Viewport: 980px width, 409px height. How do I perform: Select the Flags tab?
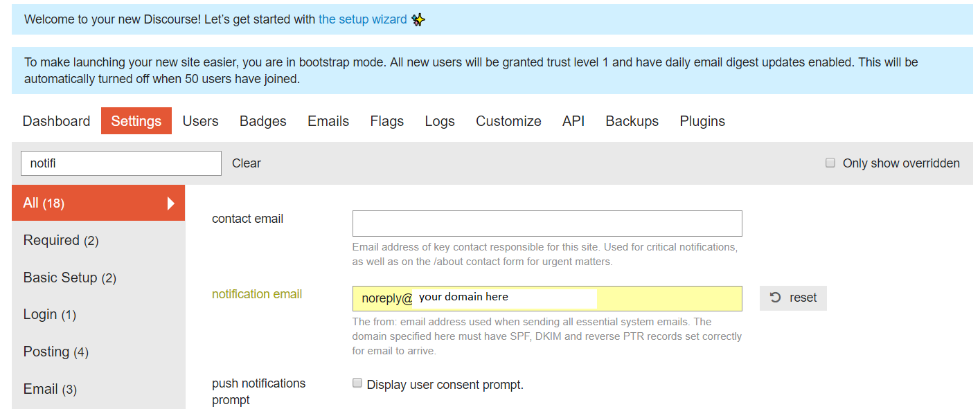387,121
